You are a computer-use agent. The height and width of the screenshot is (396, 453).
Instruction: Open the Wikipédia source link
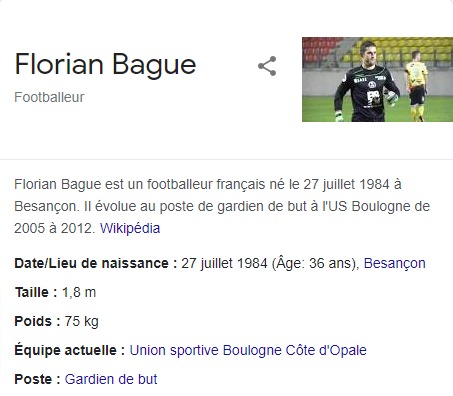(x=130, y=228)
